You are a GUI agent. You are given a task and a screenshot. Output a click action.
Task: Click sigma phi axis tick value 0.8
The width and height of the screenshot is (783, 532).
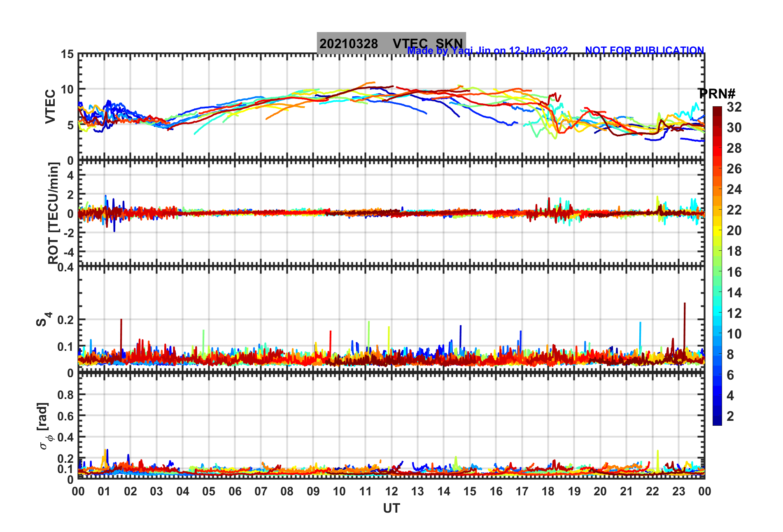click(66, 395)
